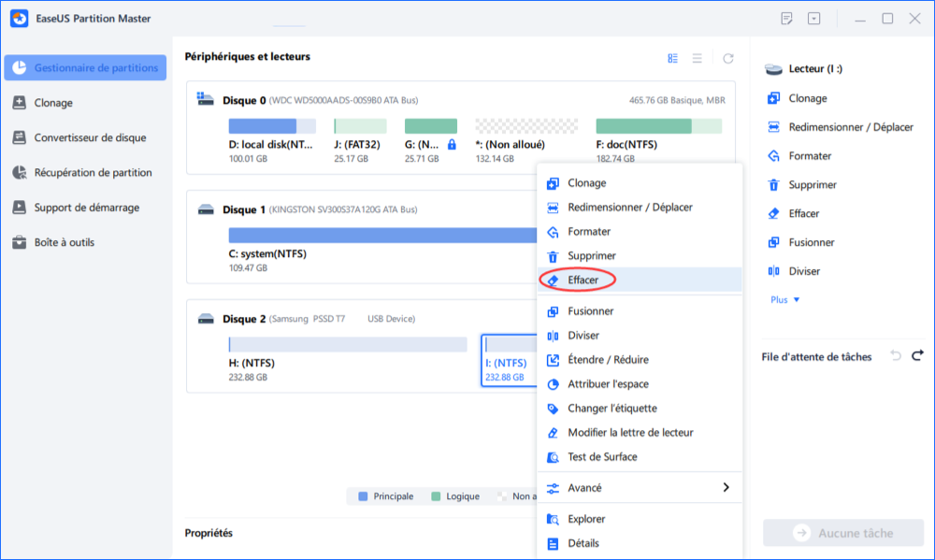Expand the Avancé submenu arrow

pos(726,487)
